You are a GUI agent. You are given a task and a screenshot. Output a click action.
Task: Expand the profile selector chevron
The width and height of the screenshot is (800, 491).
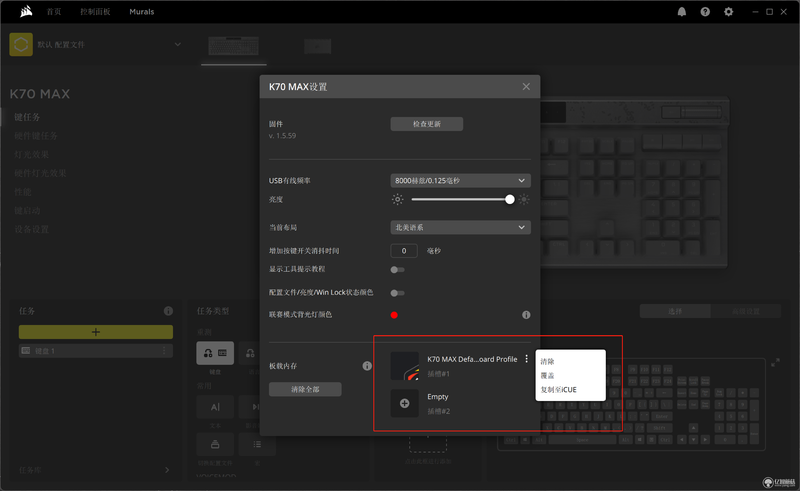pyautogui.click(x=178, y=44)
